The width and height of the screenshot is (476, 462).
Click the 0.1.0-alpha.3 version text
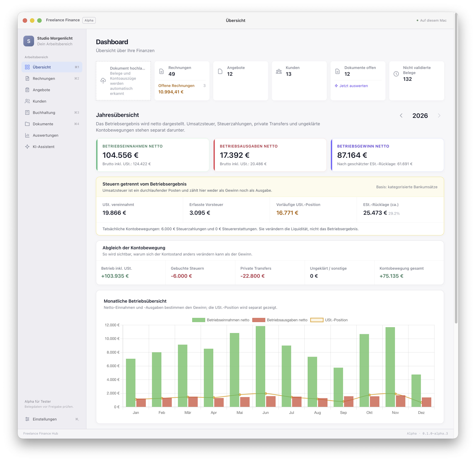coord(435,433)
